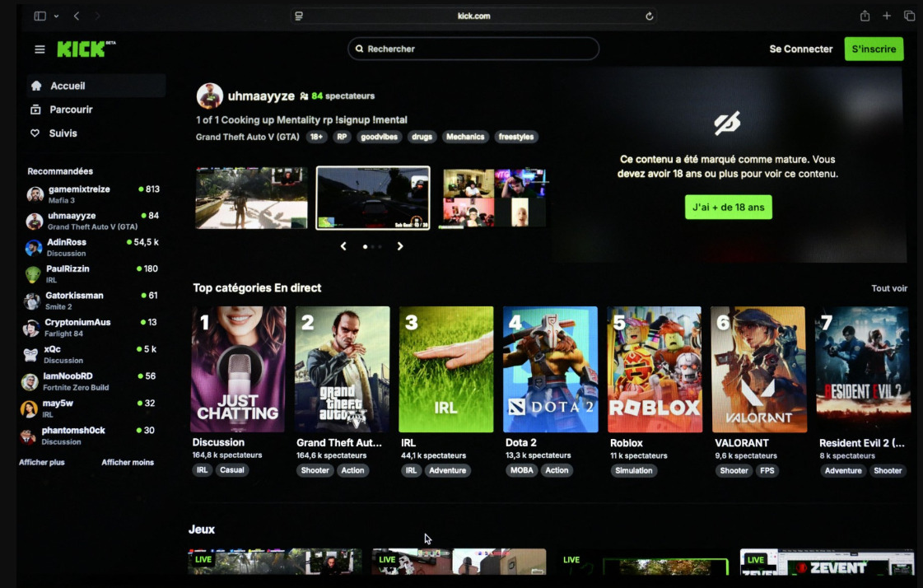Click Tout voir for top categories
The height and width of the screenshot is (588, 923).
889,288
